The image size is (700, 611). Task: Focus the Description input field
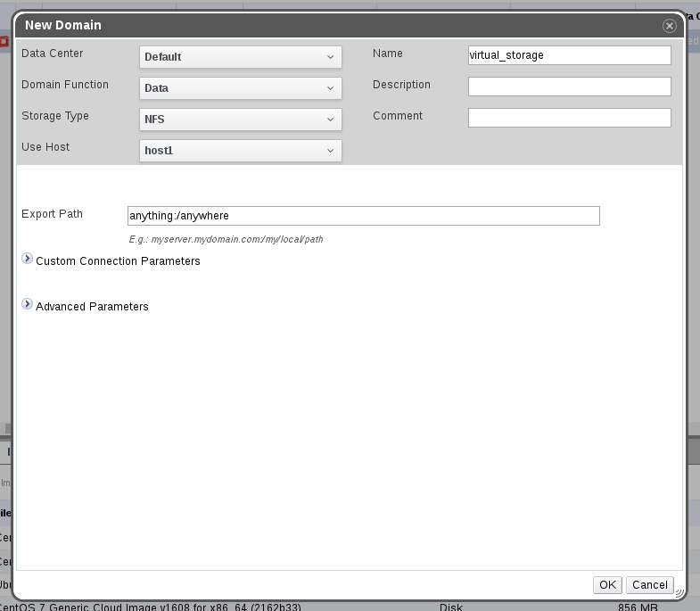click(x=569, y=87)
